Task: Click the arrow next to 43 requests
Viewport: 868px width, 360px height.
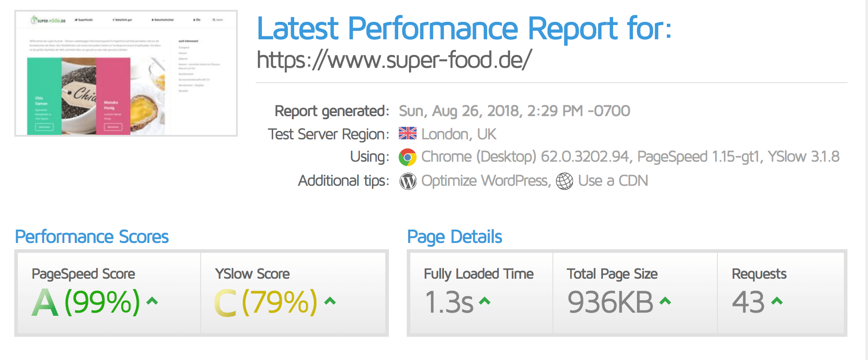Action: pos(777,301)
